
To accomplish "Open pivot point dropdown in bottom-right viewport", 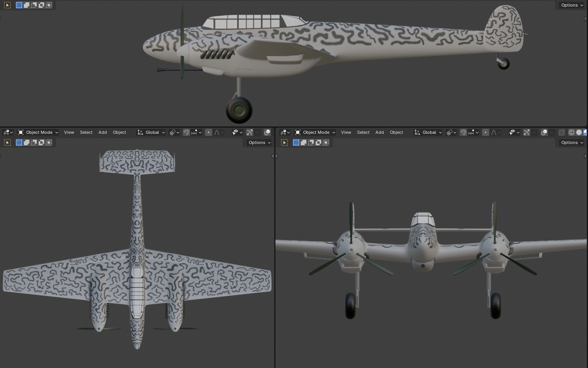I will (451, 132).
